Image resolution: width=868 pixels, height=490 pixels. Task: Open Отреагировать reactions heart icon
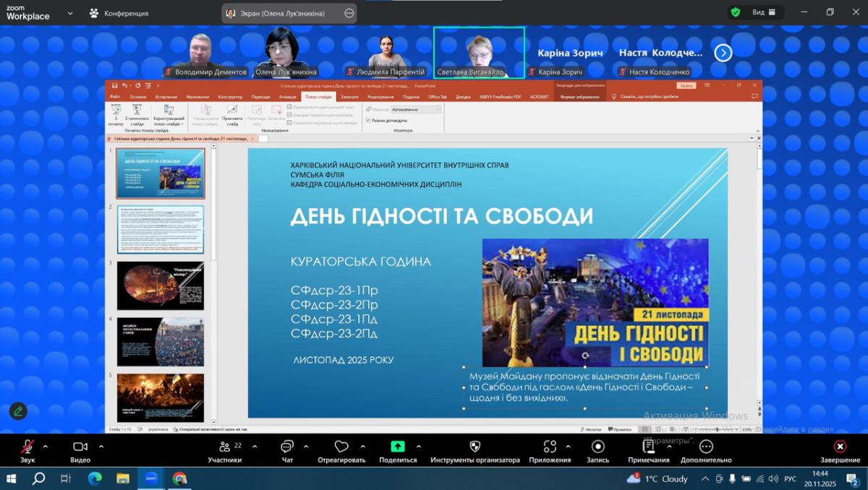click(x=341, y=447)
